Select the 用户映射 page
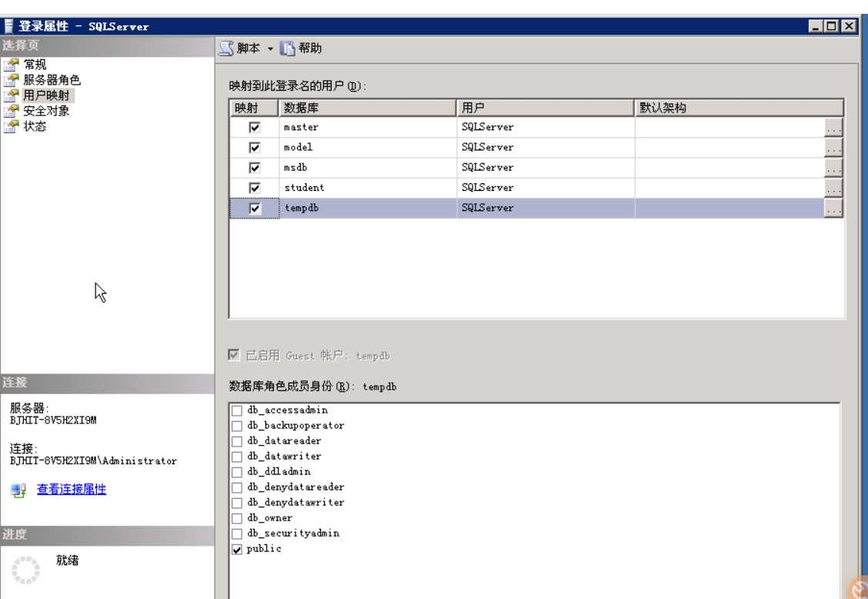The height and width of the screenshot is (599, 868). tap(46, 96)
